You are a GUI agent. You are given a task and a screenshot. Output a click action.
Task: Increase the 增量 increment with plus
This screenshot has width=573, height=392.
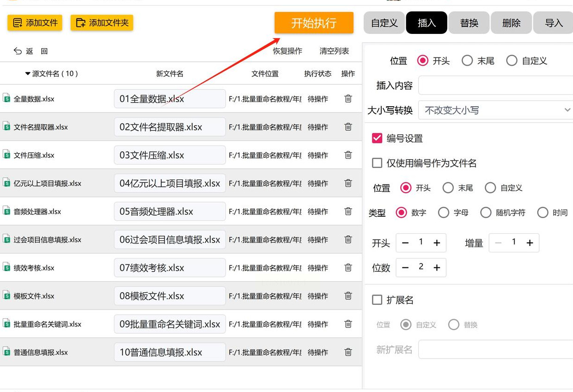(530, 243)
